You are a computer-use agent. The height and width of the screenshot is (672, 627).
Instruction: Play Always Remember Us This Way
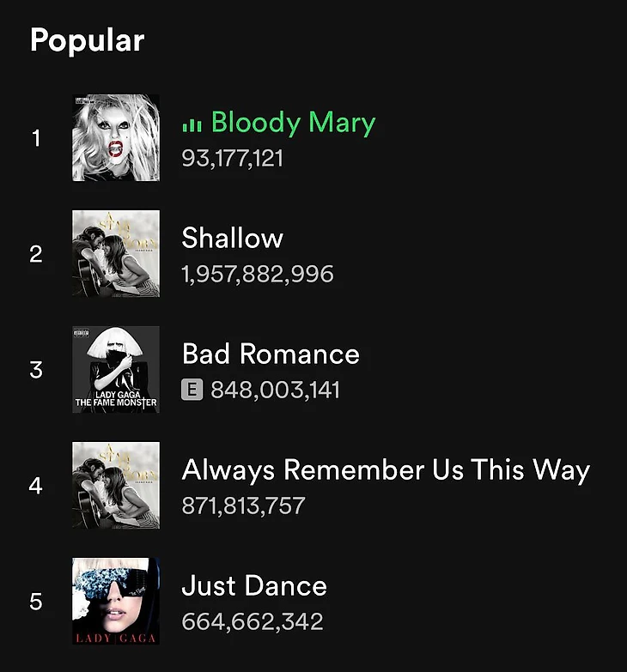(386, 469)
